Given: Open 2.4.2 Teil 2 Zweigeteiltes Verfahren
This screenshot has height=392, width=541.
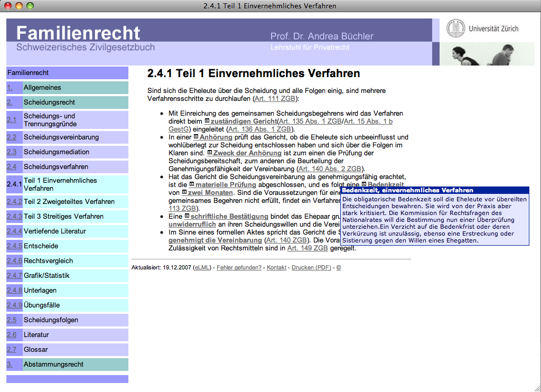Looking at the screenshot, I should point(67,202).
